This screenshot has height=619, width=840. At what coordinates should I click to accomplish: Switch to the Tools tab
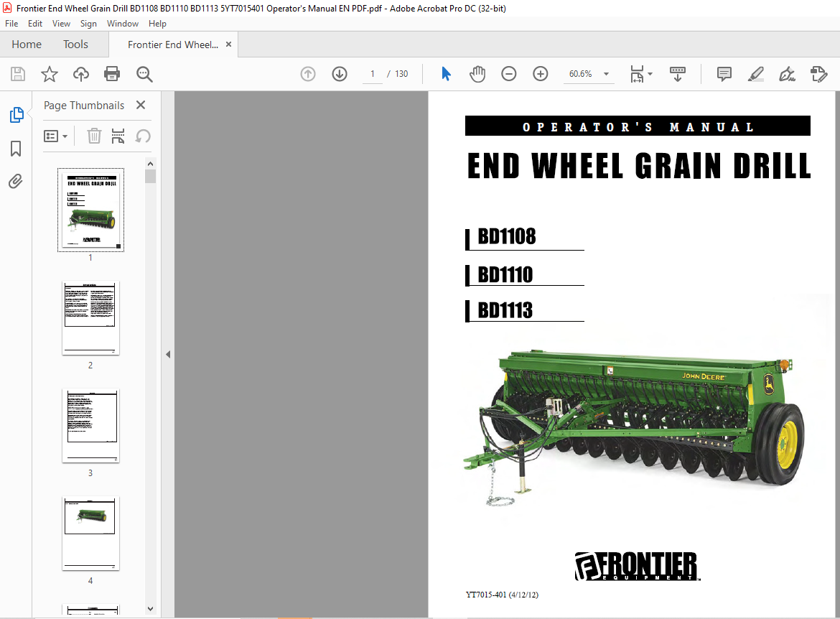tap(75, 45)
